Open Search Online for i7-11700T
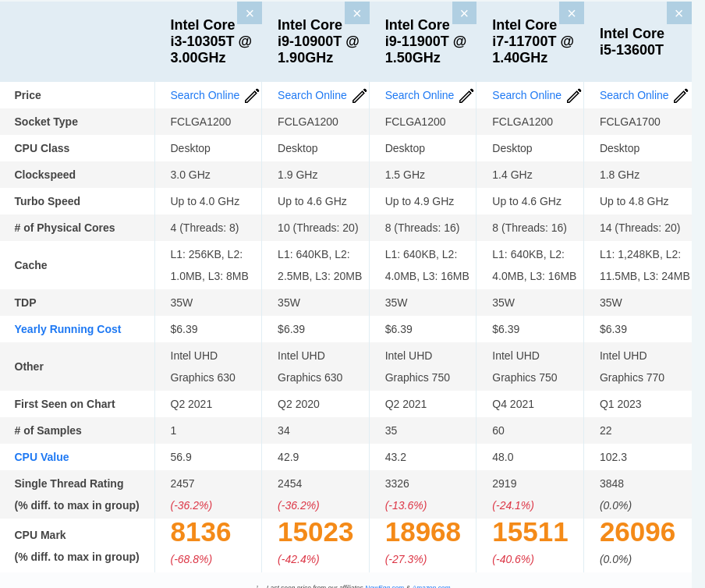Viewport: 705px width, 588px height. pyautogui.click(x=526, y=95)
